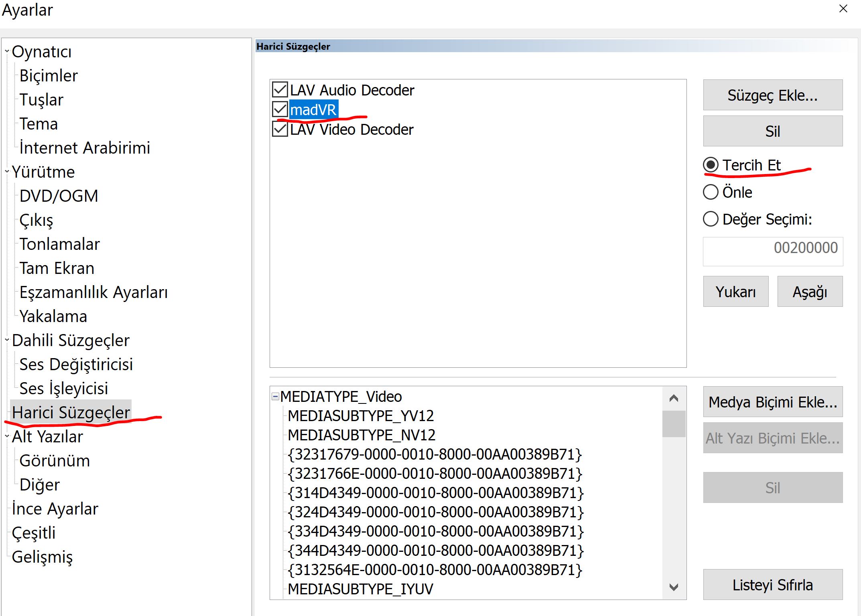
Task: Select the Yürütme tree item
Action: tap(43, 172)
